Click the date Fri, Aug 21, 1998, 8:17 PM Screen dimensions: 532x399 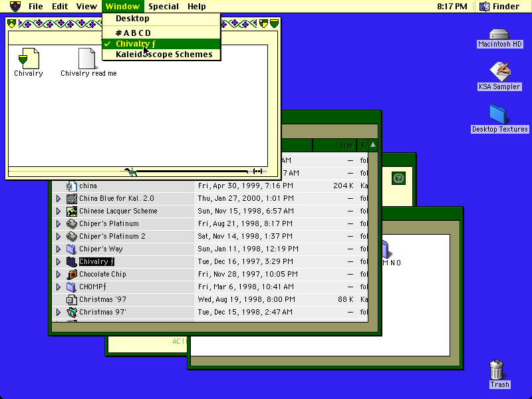click(245, 223)
